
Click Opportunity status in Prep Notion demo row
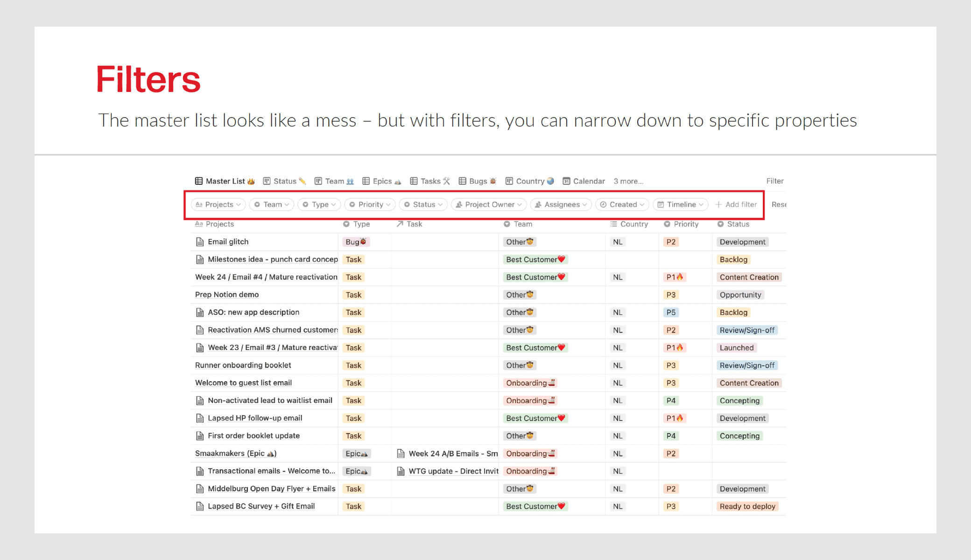[740, 294]
